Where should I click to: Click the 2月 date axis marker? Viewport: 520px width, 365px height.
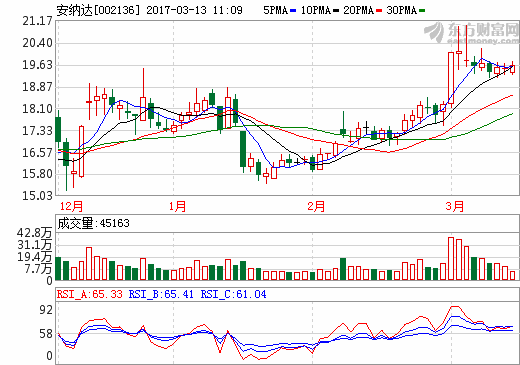(316, 206)
